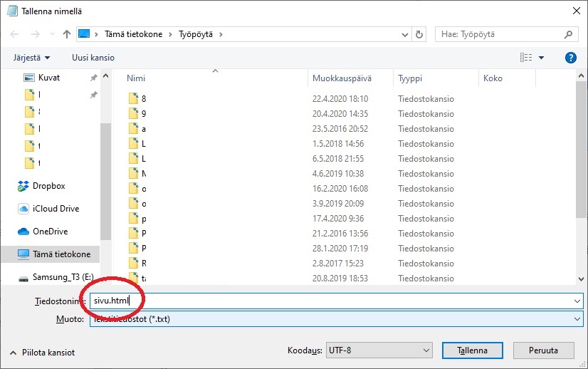This screenshot has height=369, width=588.
Task: Open the Järjestä dropdown menu
Action: [32, 58]
